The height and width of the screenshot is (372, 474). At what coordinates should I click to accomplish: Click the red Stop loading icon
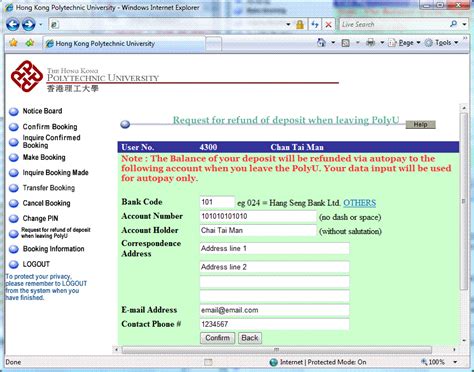click(x=328, y=24)
